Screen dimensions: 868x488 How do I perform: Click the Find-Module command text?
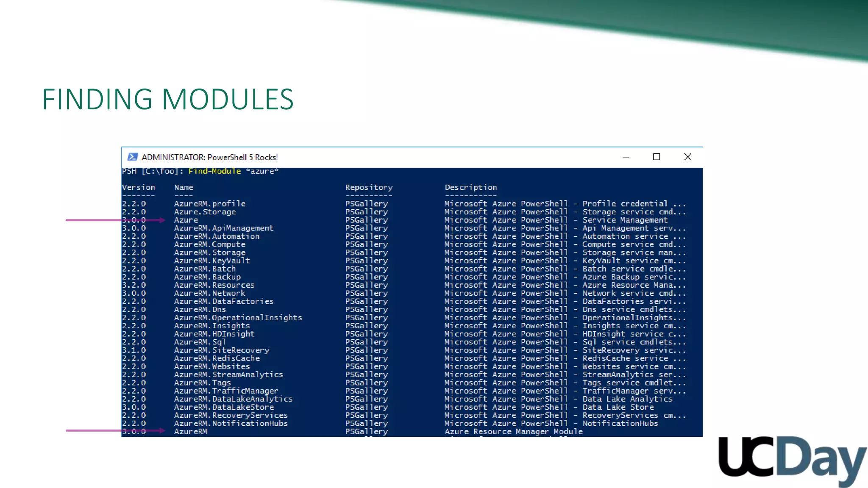[x=214, y=171]
